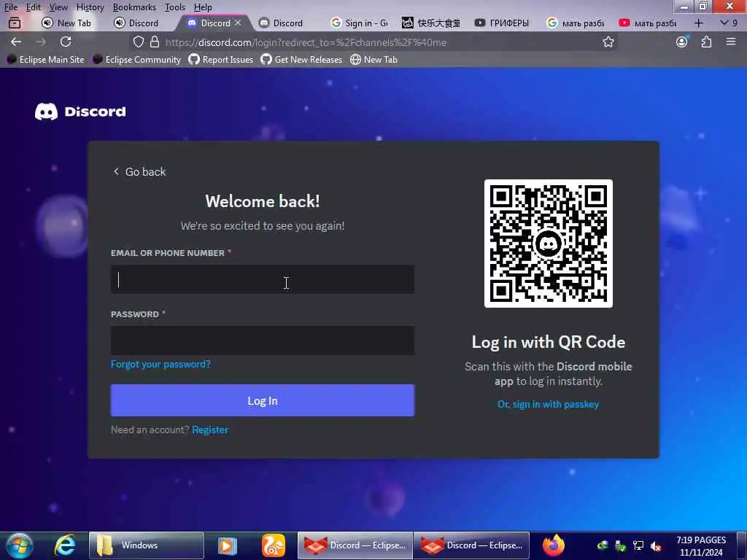This screenshot has width=747, height=560.
Task: Click the network tray icon
Action: (638, 546)
